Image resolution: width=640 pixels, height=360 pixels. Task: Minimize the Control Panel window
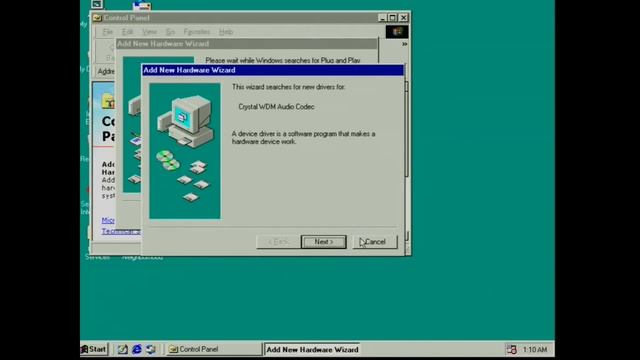tap(382, 18)
